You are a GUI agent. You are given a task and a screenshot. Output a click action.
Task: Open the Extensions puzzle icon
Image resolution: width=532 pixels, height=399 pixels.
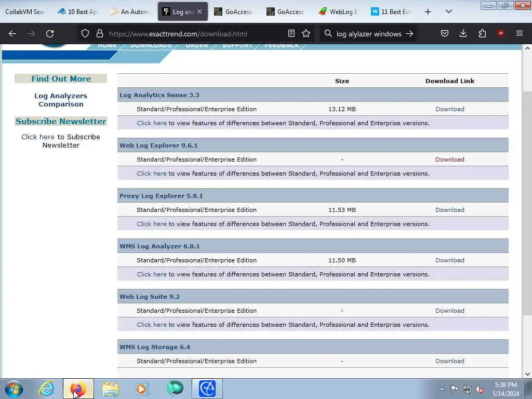(482, 34)
